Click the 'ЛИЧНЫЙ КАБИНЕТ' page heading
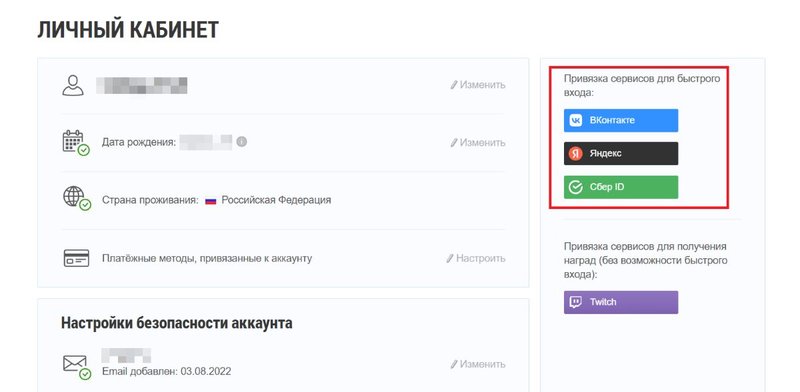 pos(128,30)
